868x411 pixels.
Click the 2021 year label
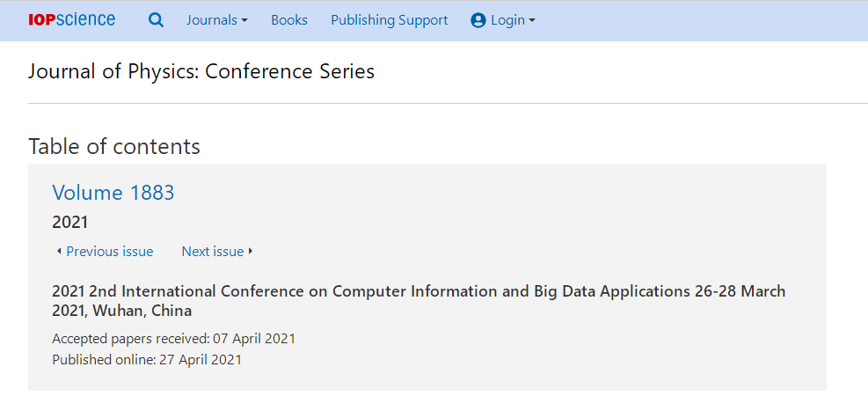70,223
